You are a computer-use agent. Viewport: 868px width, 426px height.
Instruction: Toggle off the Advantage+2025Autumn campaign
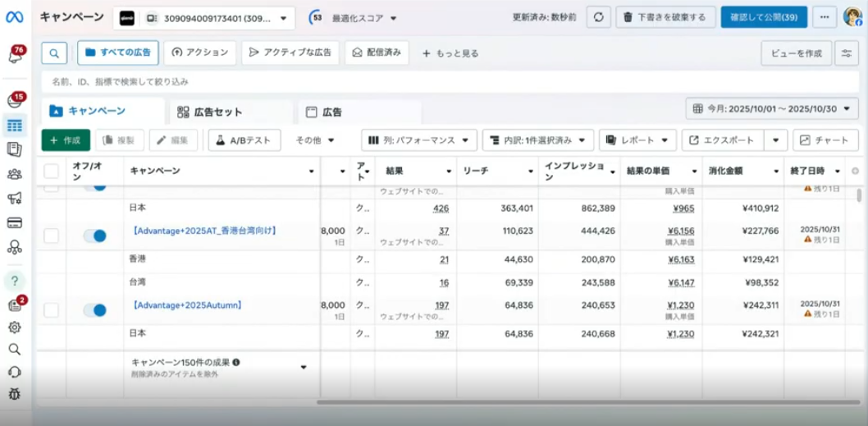click(x=95, y=310)
